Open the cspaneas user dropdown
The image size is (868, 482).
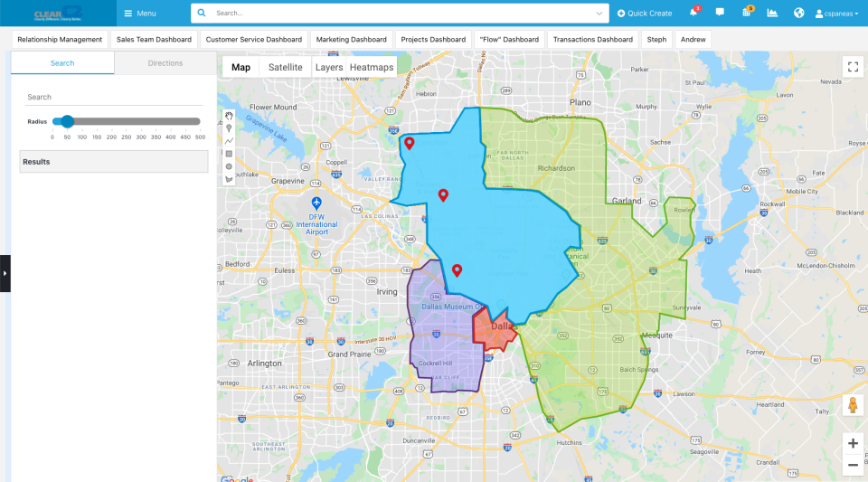(x=836, y=14)
